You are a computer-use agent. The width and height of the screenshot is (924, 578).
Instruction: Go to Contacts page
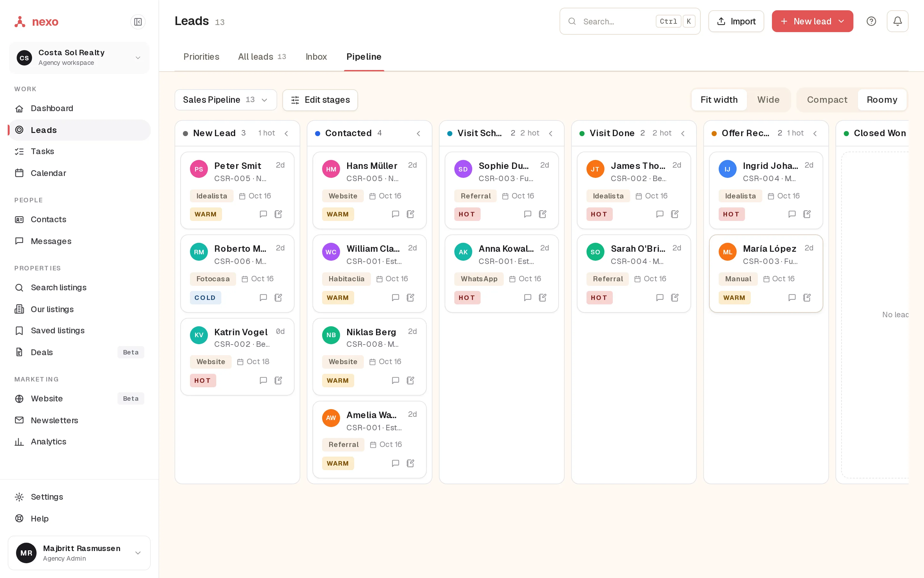pyautogui.click(x=79, y=219)
